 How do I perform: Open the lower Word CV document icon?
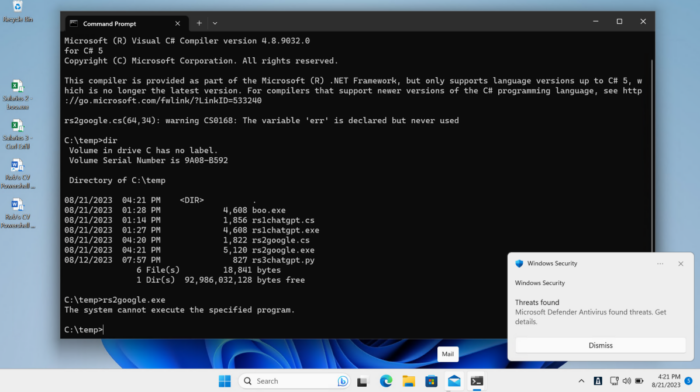coord(17,213)
